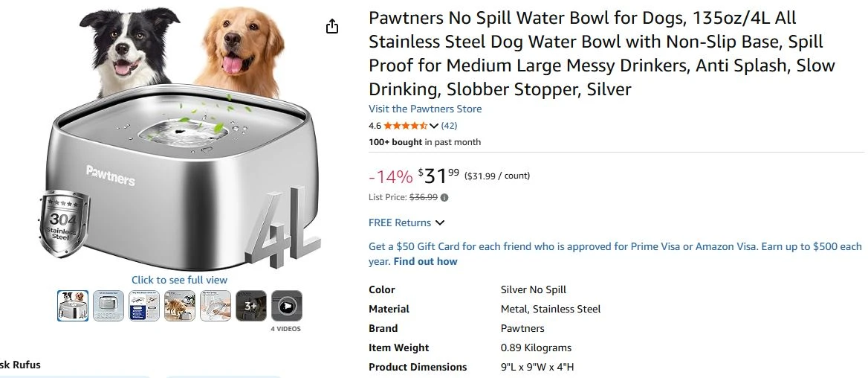Play the product video thumbnail
This screenshot has width=868, height=378.
pyautogui.click(x=286, y=306)
